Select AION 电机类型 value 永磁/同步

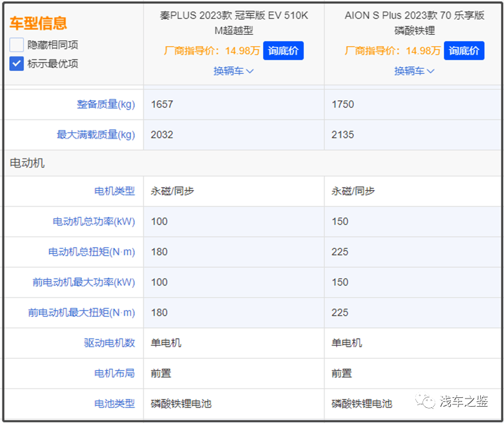(353, 191)
